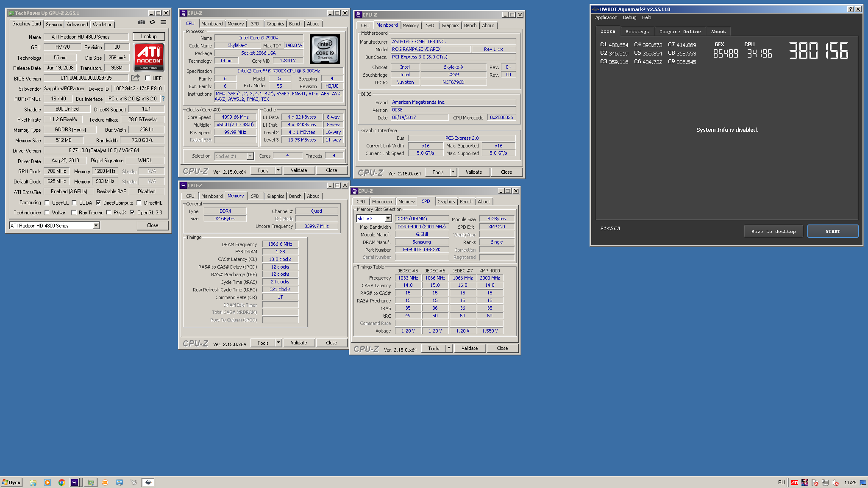Toggle the Vulkan checkbox
This screenshot has height=488, width=868.
(x=47, y=213)
